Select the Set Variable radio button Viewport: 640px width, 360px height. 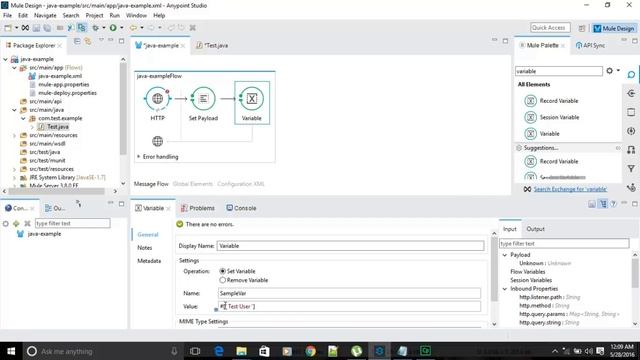point(222,271)
